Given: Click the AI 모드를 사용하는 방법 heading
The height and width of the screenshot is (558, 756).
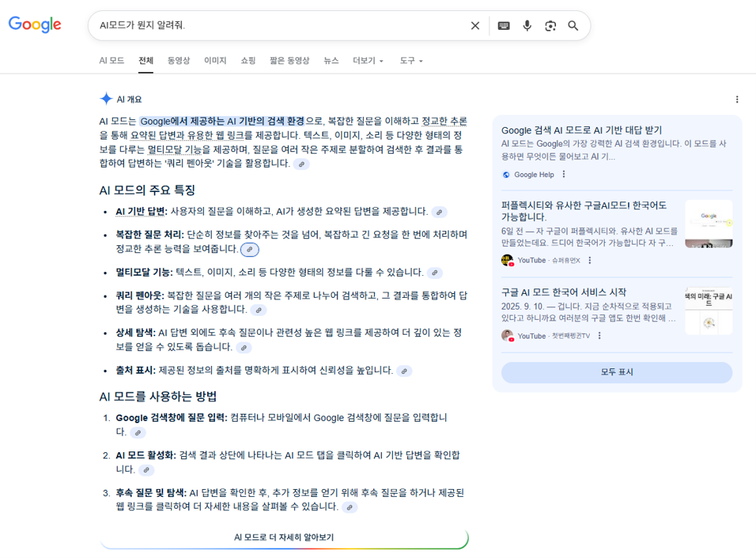Looking at the screenshot, I should pyautogui.click(x=158, y=397).
